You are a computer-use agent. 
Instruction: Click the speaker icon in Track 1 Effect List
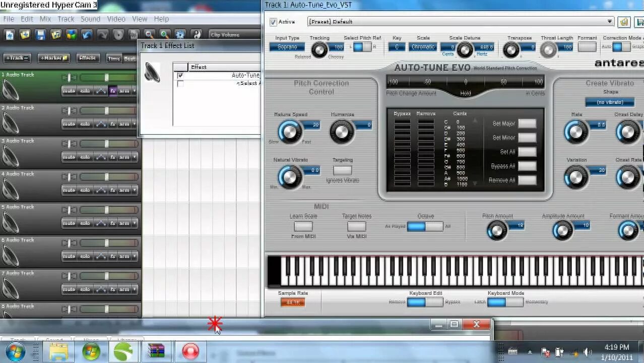pos(152,73)
